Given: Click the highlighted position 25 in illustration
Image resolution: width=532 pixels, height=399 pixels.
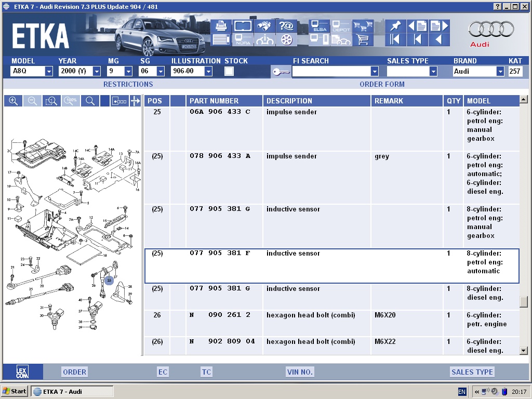Looking at the screenshot, I should (109, 280).
